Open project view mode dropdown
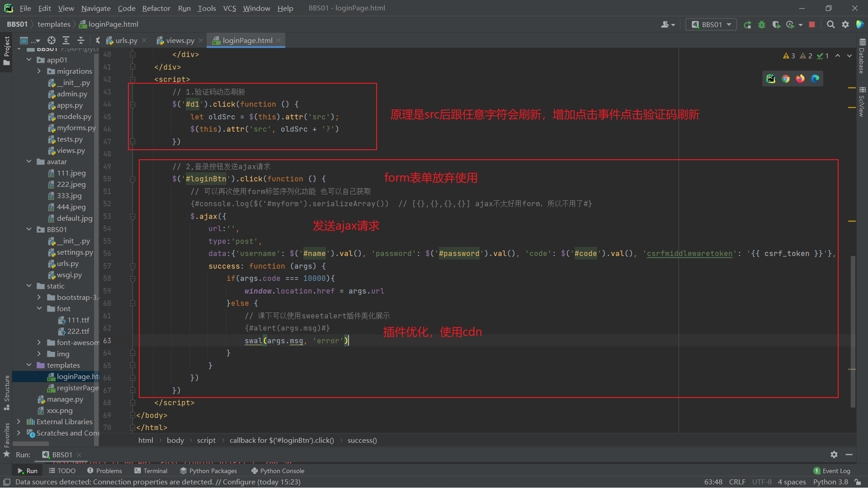Image resolution: width=868 pixels, height=488 pixels. [x=30, y=40]
